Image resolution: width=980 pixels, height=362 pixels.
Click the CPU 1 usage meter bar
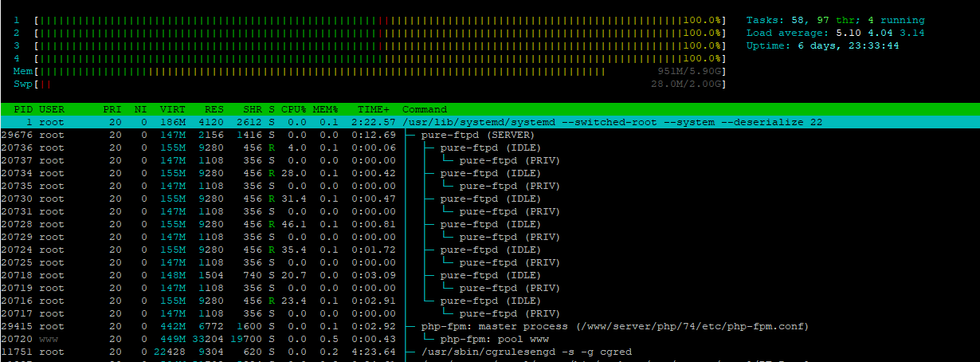point(381,20)
